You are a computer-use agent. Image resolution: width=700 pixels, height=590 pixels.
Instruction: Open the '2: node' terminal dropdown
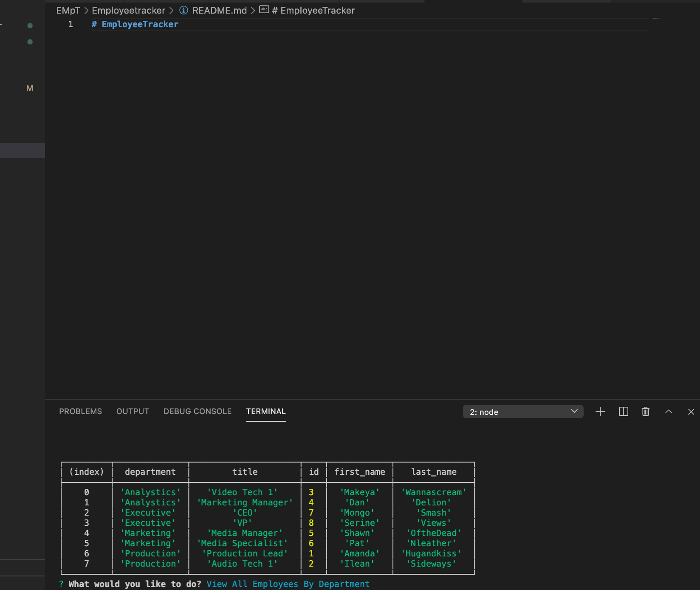click(523, 411)
